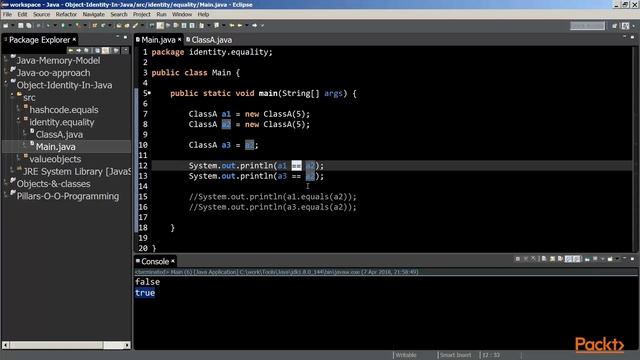The width and height of the screenshot is (640, 360).
Task: Click Remove All Terminated Launches icon
Action: coord(533,259)
